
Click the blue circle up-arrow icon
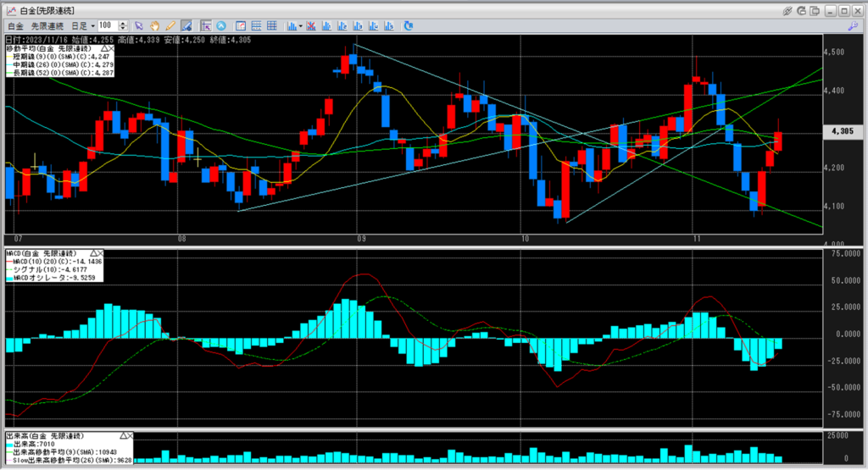221,26
